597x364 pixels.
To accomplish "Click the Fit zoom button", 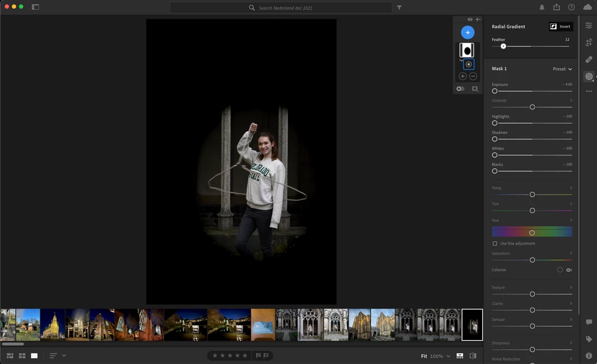I will [x=424, y=356].
